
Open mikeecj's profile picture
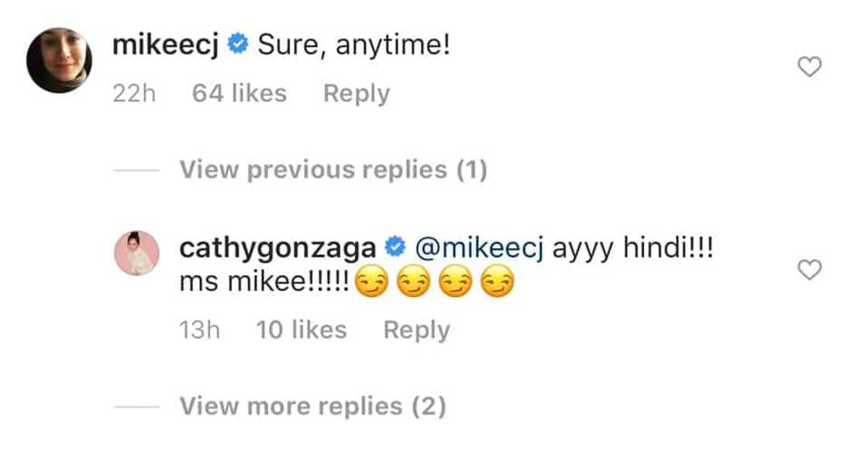click(x=60, y=60)
